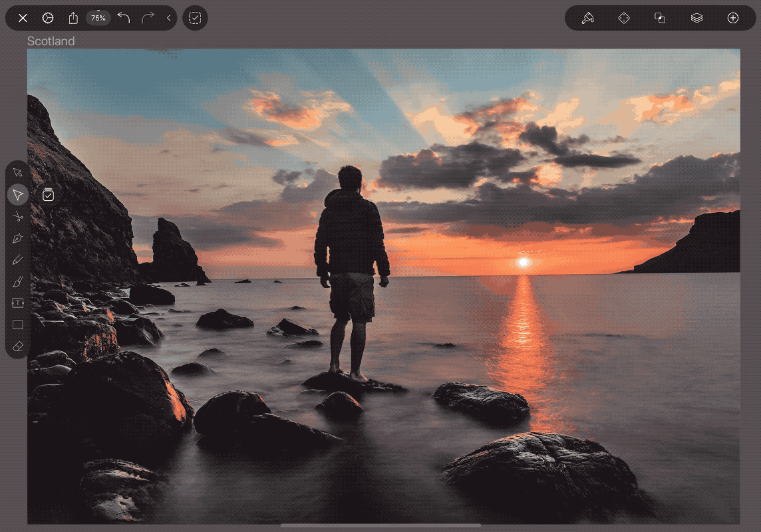
Task: Activate the Text tool
Action: pos(18,303)
